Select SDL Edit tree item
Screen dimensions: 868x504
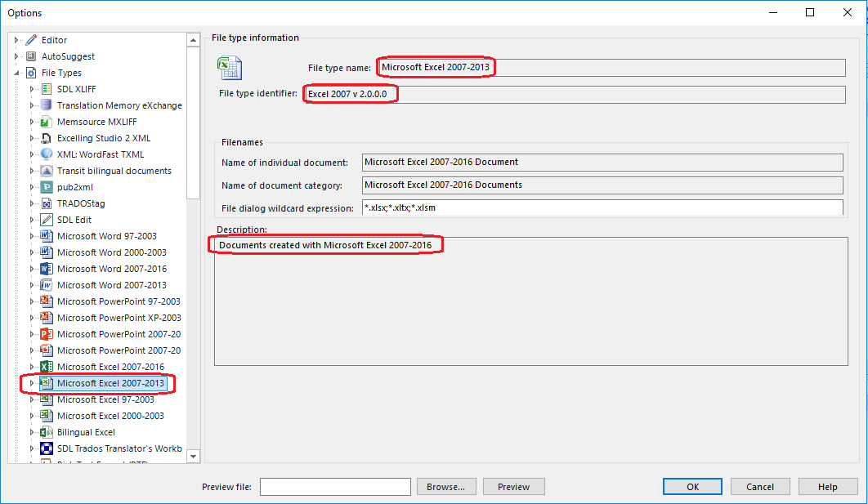74,220
